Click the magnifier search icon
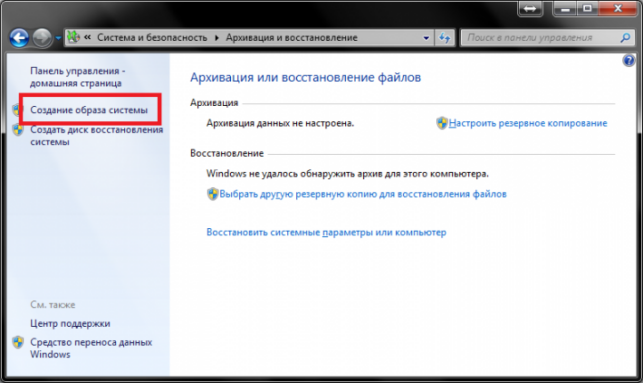 625,38
